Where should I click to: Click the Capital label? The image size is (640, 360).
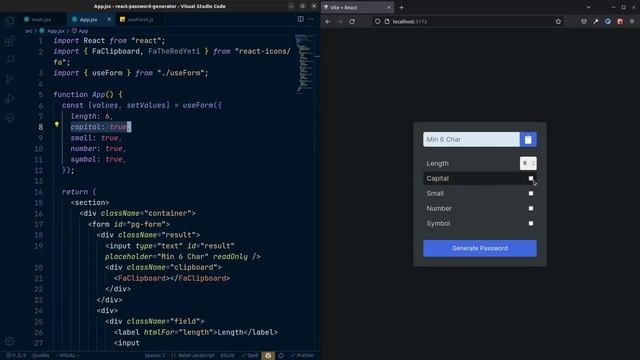[438, 178]
